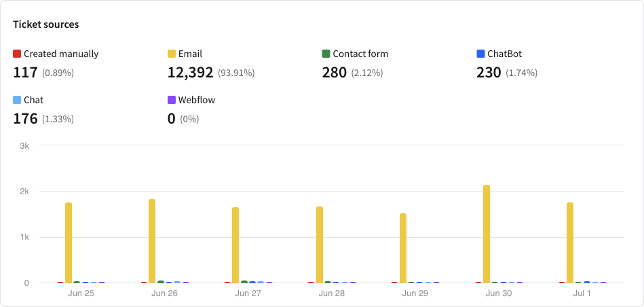Click the yellow Email bar for Jun 27
This screenshot has width=644, height=307.
(235, 245)
